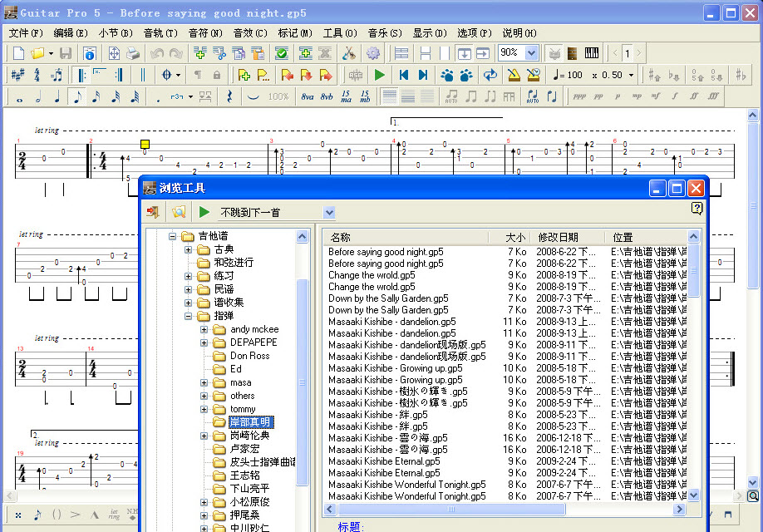This screenshot has height=532, width=763.
Task: Select Change the wrold.gp5 file
Action: (372, 275)
